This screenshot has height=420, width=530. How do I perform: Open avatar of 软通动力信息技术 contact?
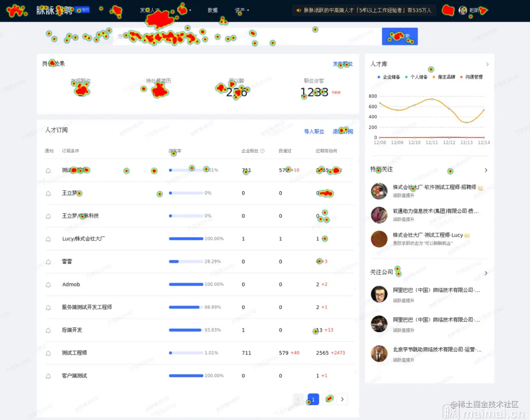[379, 215]
